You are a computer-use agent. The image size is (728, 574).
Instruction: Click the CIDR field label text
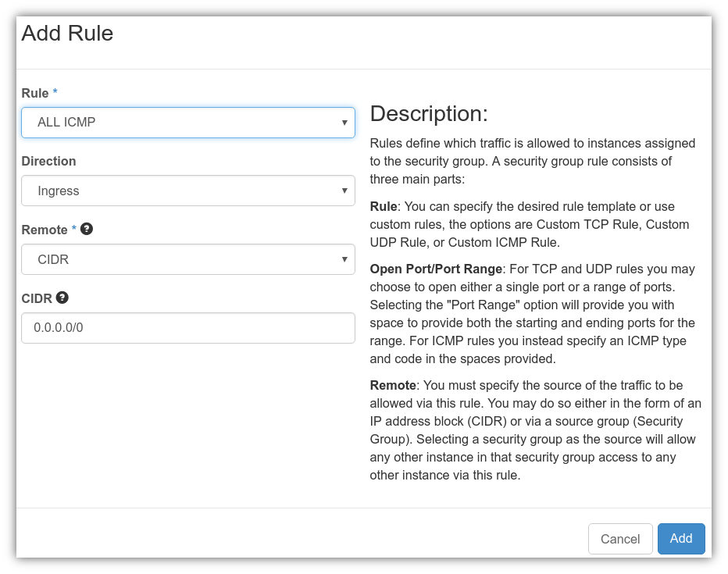[x=37, y=298]
